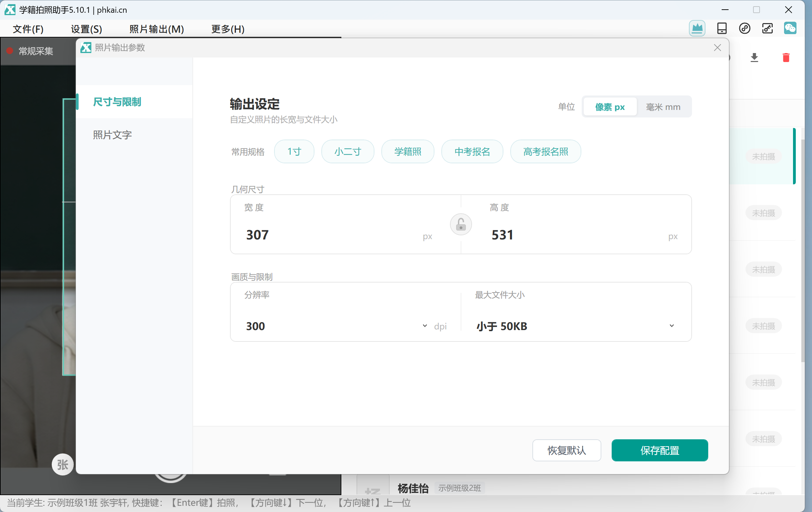
Task: Close the 照片输出参数 dialog
Action: [x=717, y=48]
